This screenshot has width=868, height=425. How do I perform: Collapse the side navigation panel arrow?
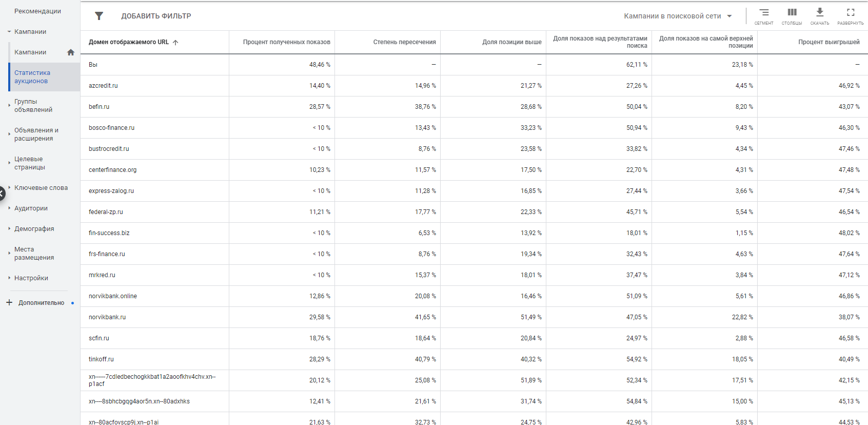tap(2, 193)
